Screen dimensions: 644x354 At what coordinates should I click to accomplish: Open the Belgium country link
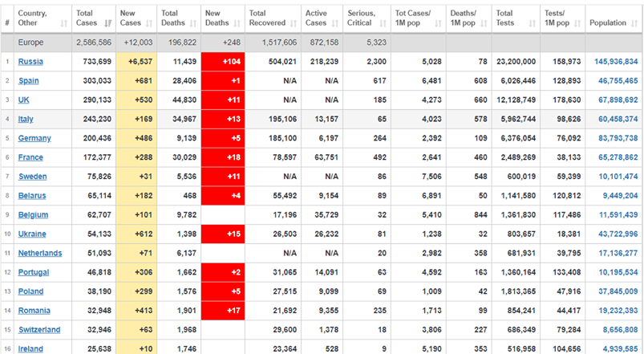(33, 215)
